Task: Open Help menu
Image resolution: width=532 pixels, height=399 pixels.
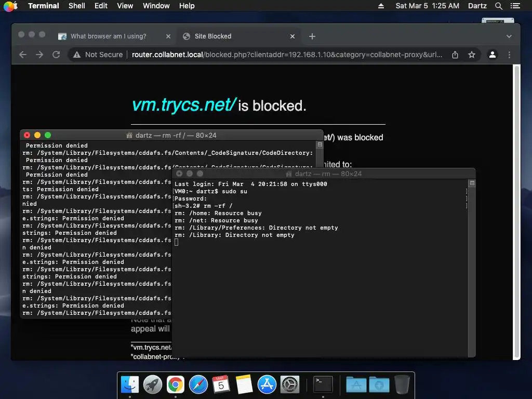Action: [187, 6]
